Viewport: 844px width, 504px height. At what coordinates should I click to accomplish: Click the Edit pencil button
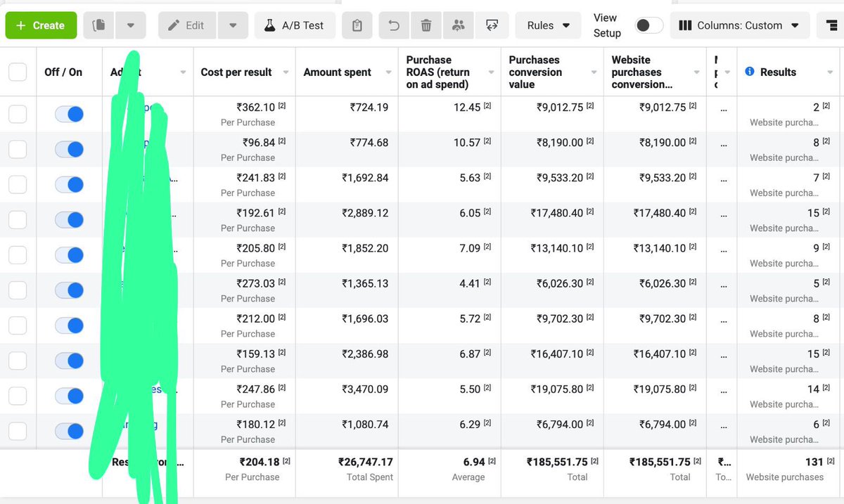pos(187,25)
